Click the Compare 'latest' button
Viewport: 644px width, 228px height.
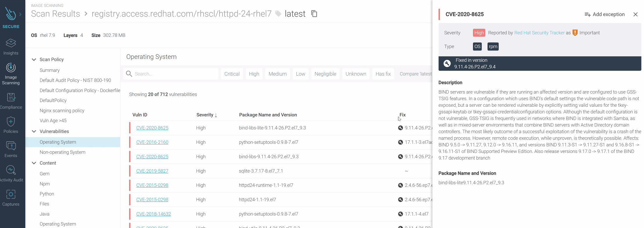point(415,74)
